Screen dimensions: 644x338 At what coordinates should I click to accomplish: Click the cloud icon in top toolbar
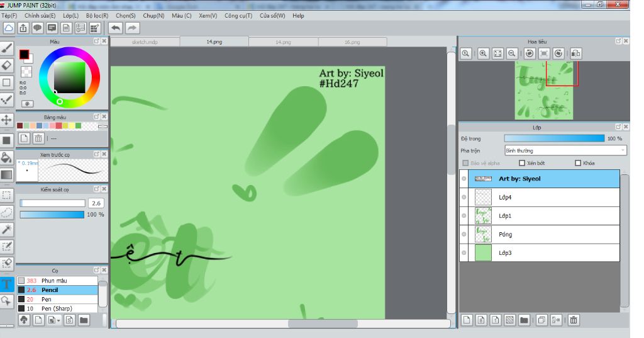[x=9, y=28]
